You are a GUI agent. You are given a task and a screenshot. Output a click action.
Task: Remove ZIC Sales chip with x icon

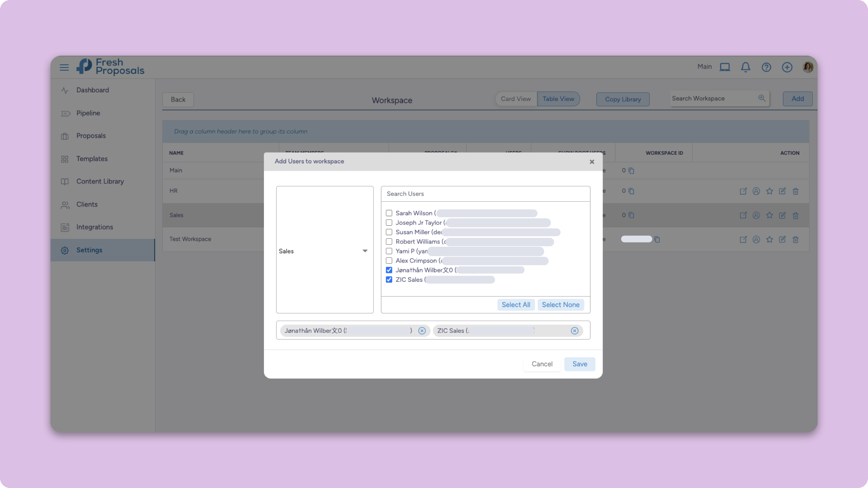click(x=574, y=331)
